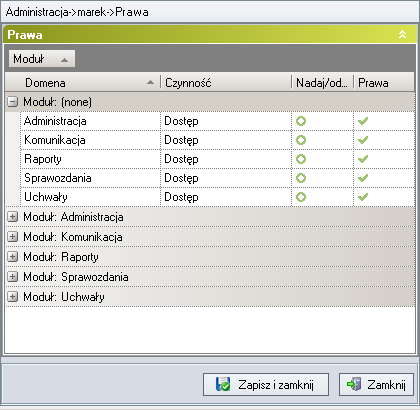Click the Moduł grouping box sort arrow
Screen dimensions: 420x410
[65, 60]
